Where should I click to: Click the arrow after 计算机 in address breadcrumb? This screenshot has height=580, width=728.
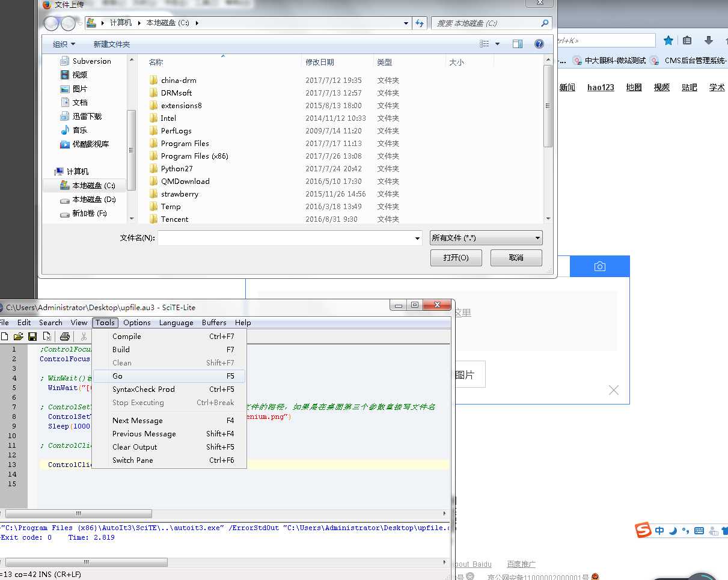coord(139,23)
